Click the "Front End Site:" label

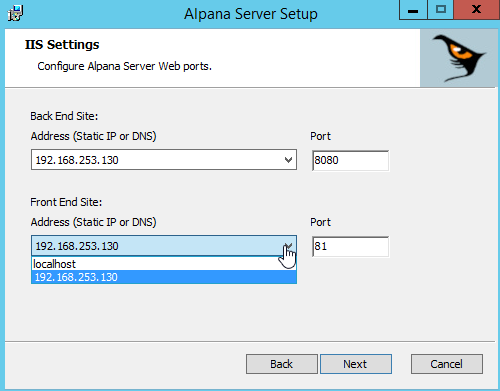tap(66, 202)
